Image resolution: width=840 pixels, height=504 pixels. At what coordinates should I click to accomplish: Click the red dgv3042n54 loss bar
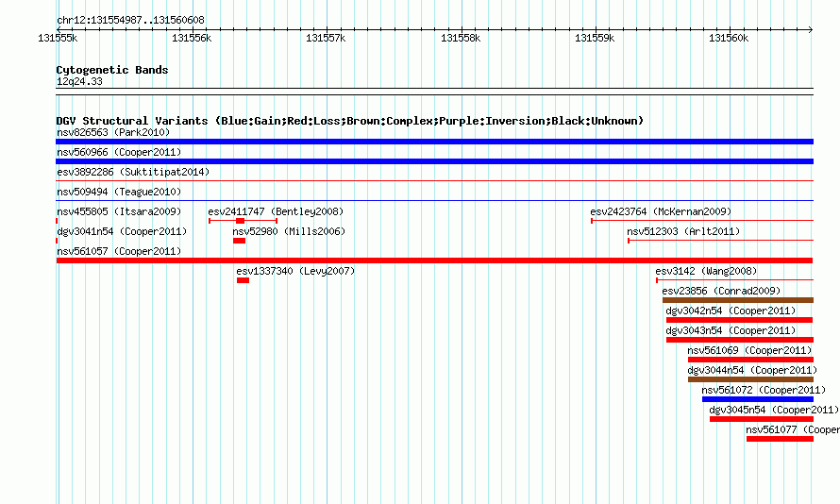pyautogui.click(x=739, y=320)
